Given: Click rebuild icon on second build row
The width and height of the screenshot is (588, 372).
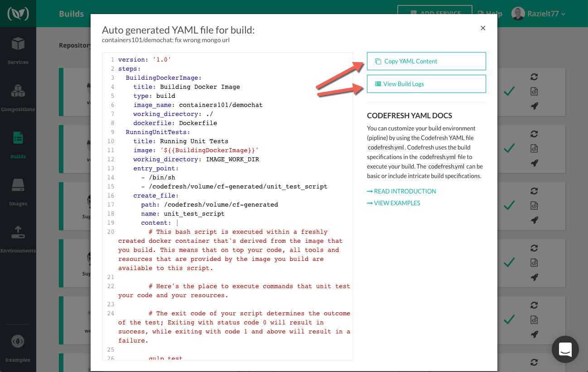Looking at the screenshot, I should coord(534,134).
